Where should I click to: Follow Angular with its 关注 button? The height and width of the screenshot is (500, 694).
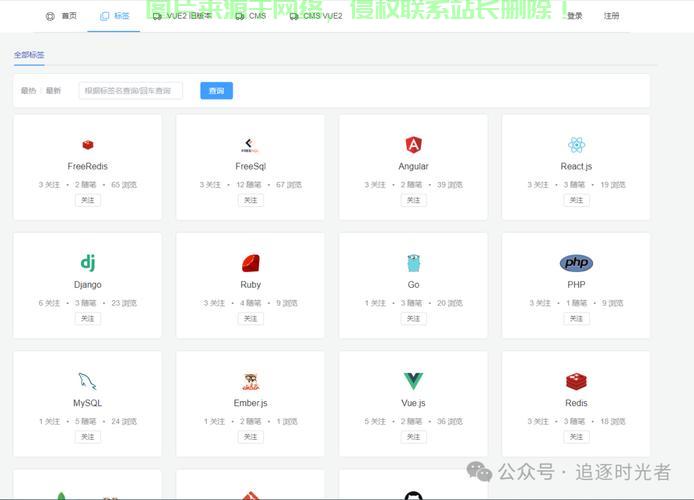click(x=413, y=200)
